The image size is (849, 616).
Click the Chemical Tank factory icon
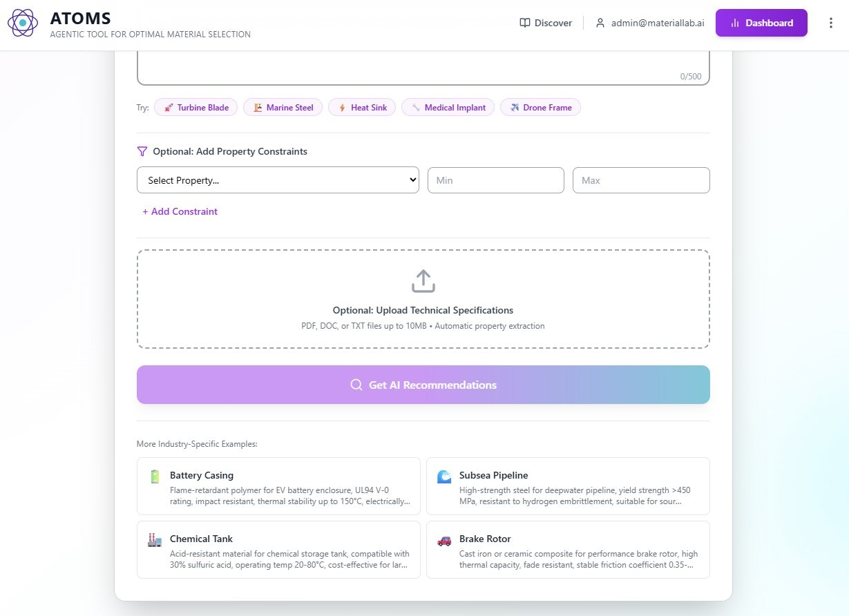click(x=155, y=540)
